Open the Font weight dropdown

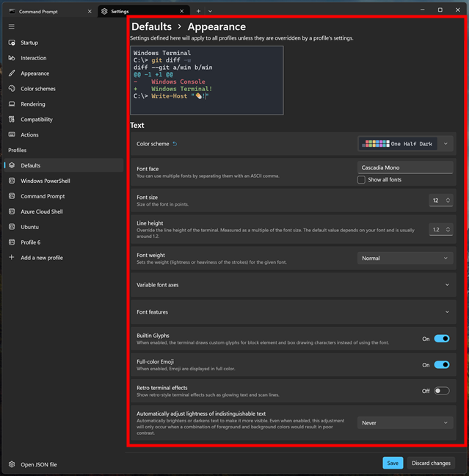405,258
